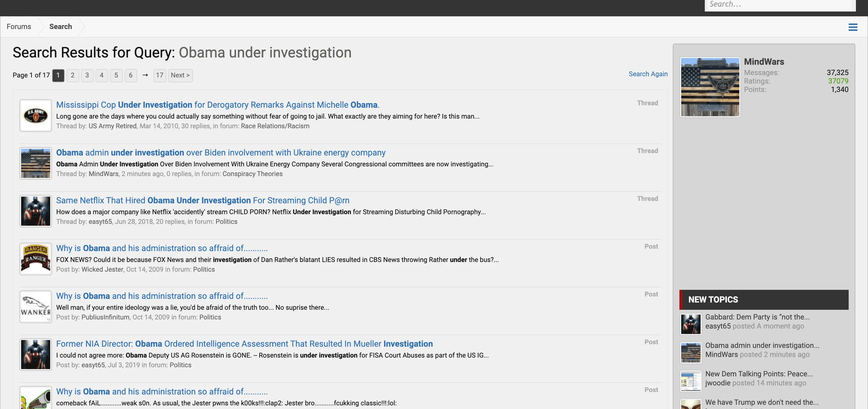Jump to last page 17
This screenshot has height=409, width=868.
click(x=159, y=75)
